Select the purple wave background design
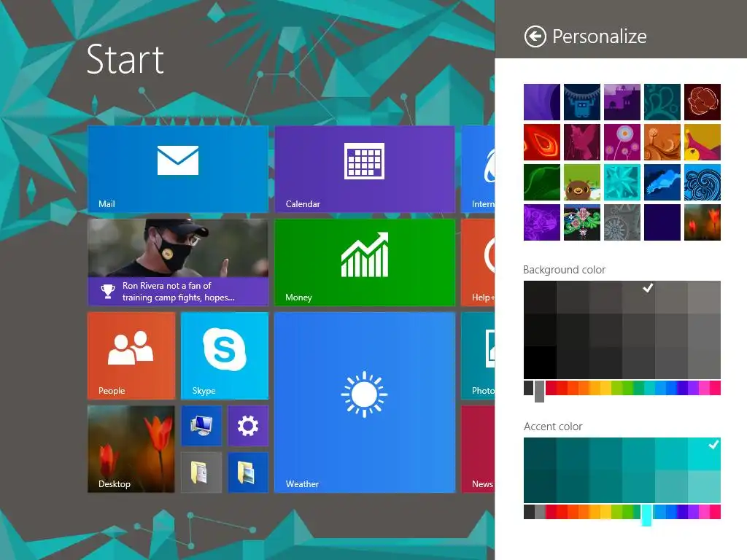The image size is (747, 560). (542, 102)
